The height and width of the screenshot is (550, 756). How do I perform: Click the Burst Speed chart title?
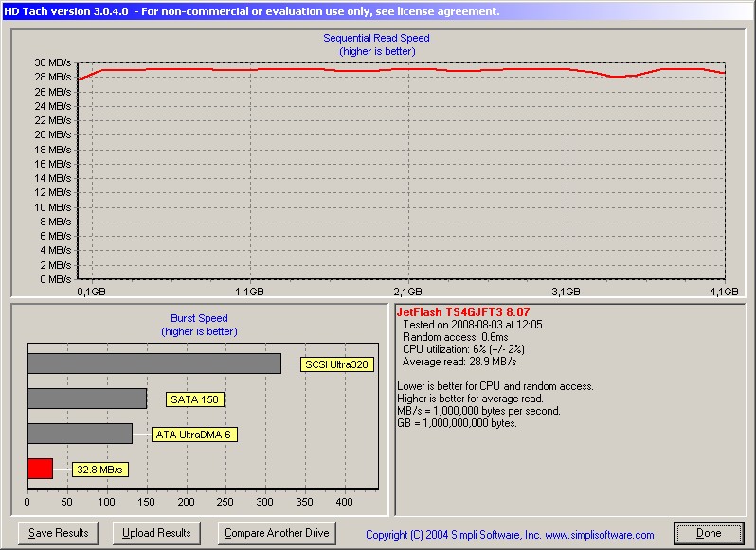click(x=199, y=318)
